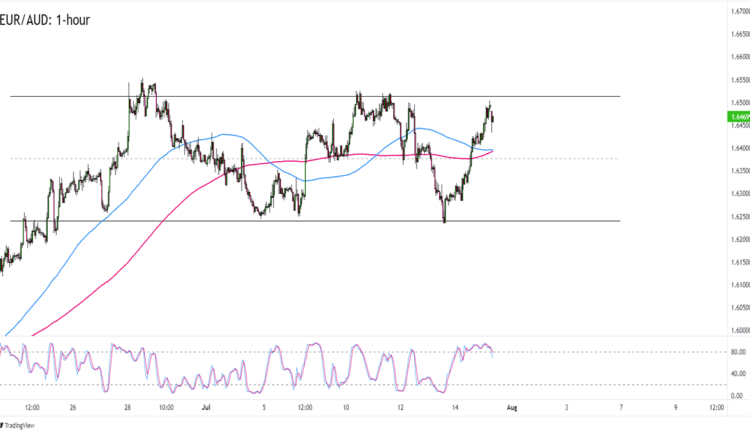The height and width of the screenshot is (430, 750).
Task: Click the TradingView logo
Action: pos(21,423)
